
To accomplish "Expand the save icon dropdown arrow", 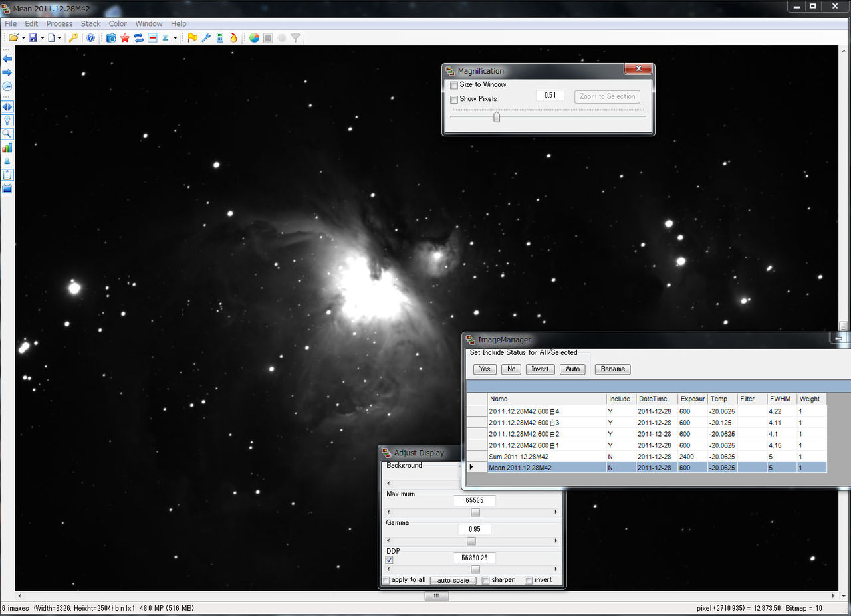I will click(x=42, y=38).
